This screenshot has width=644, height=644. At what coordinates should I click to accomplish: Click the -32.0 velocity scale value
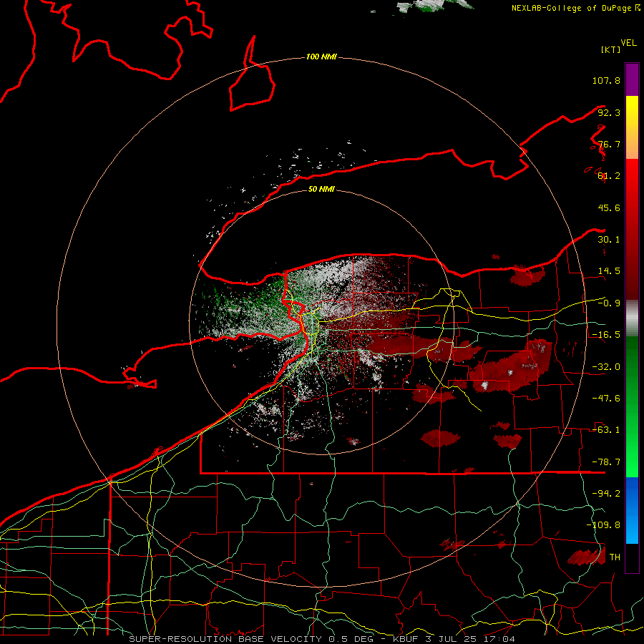(606, 367)
